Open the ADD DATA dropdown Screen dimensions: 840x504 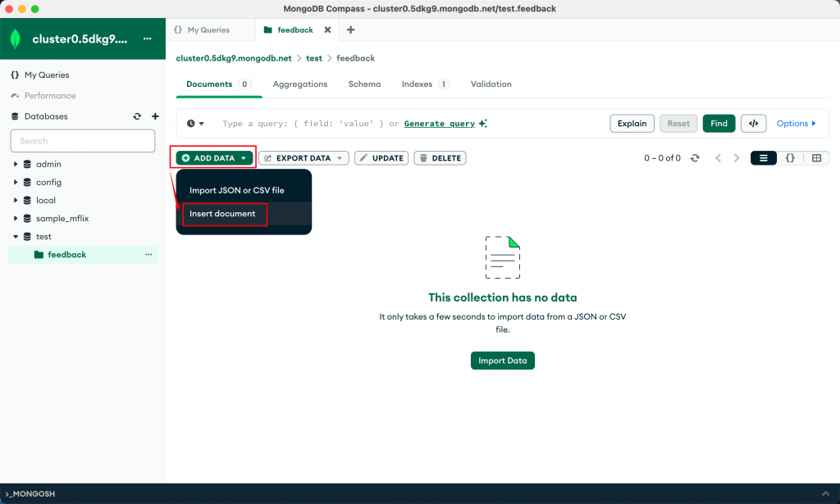[214, 158]
